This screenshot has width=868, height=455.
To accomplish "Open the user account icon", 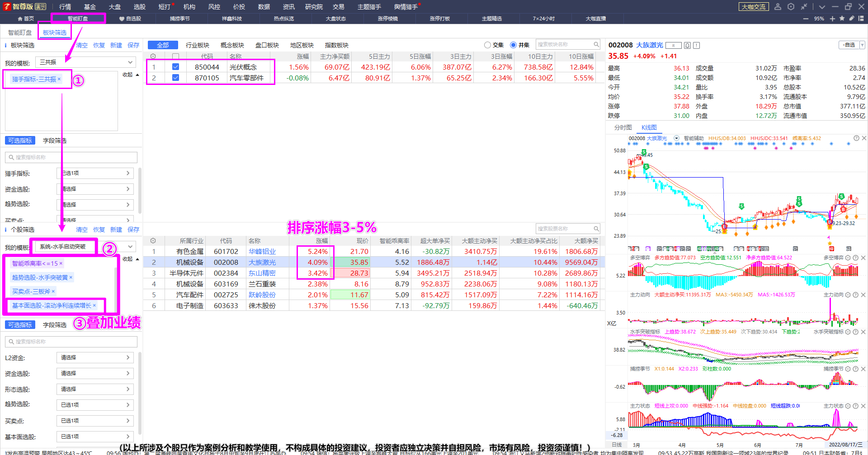I will (778, 7).
